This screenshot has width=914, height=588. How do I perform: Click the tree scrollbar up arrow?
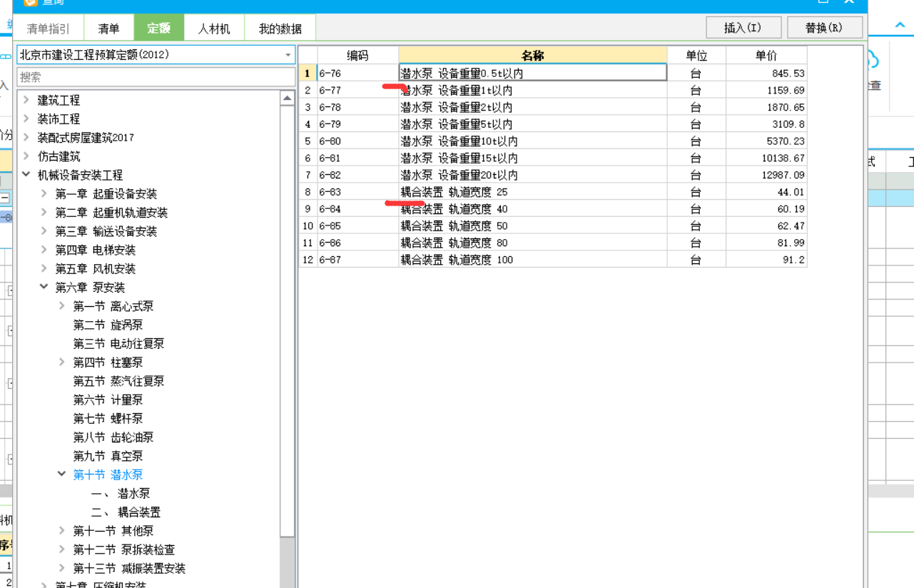[287, 98]
